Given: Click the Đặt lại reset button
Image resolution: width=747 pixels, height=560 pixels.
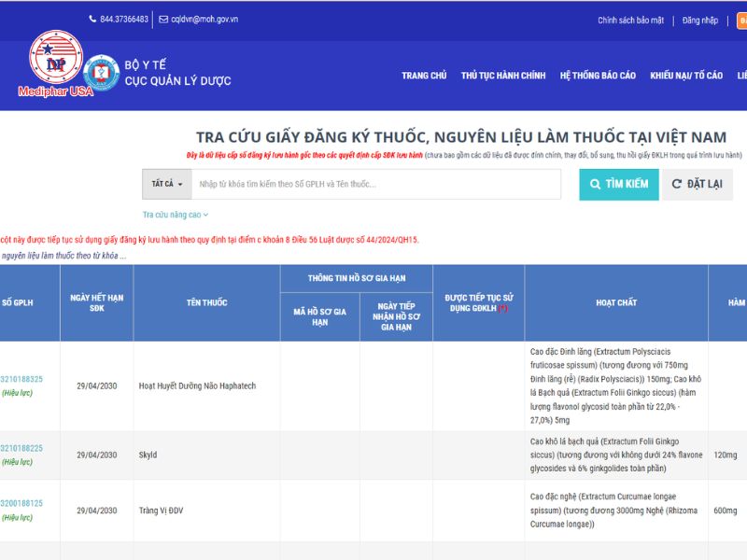Looking at the screenshot, I should click(698, 184).
